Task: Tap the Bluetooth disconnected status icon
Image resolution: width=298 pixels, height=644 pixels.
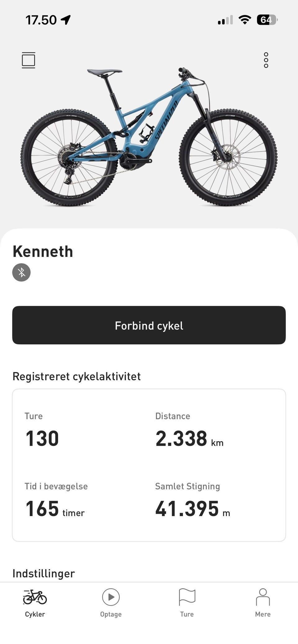Action: click(21, 272)
